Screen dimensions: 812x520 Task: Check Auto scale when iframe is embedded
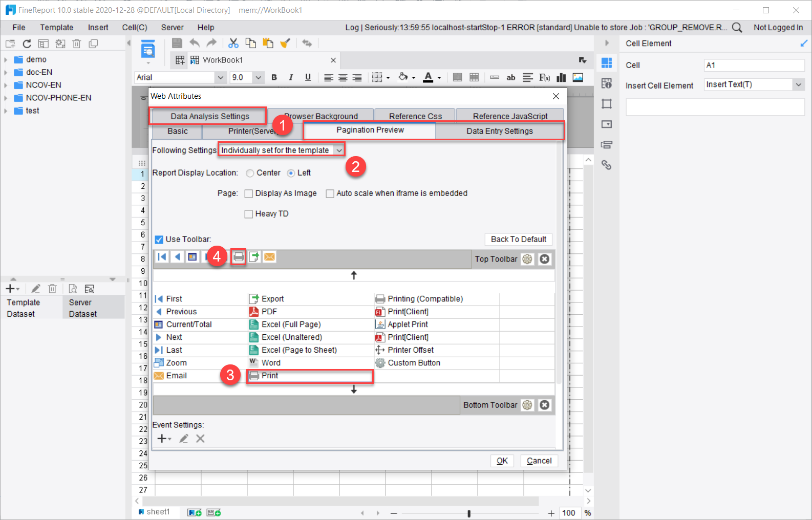[x=330, y=193]
